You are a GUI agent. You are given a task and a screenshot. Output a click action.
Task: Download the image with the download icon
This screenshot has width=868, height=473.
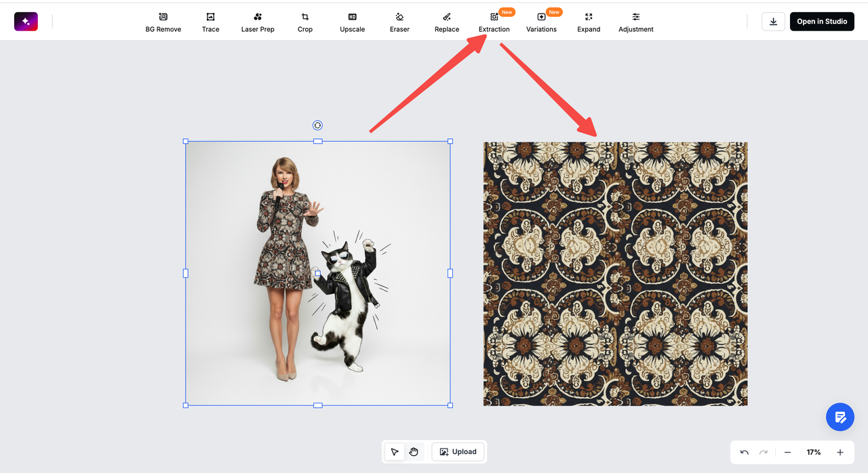(773, 22)
